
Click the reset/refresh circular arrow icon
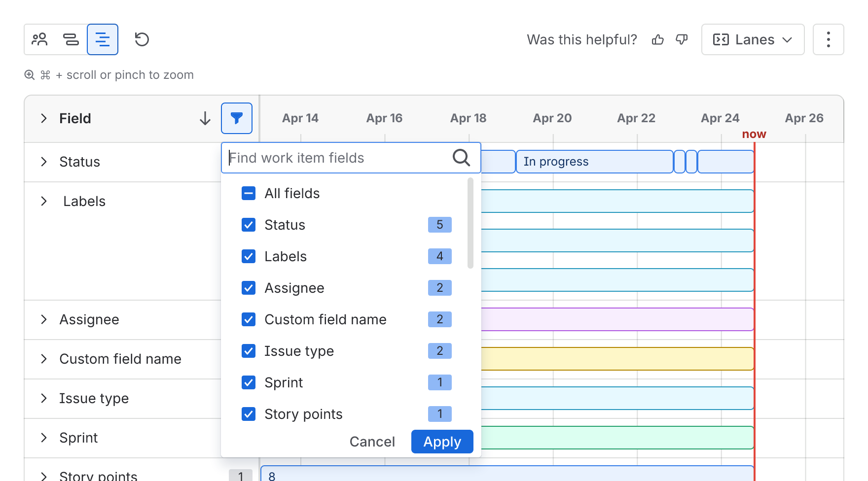(x=142, y=39)
